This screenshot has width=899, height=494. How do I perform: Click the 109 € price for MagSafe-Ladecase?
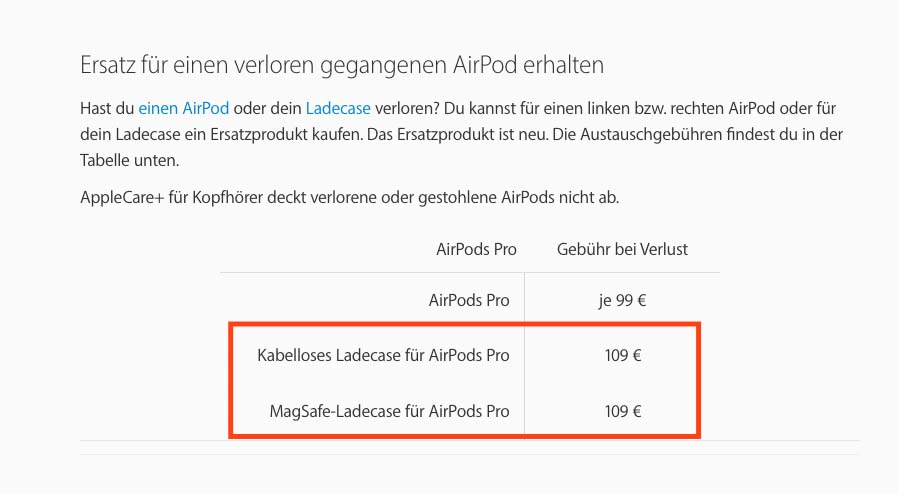[x=622, y=410]
